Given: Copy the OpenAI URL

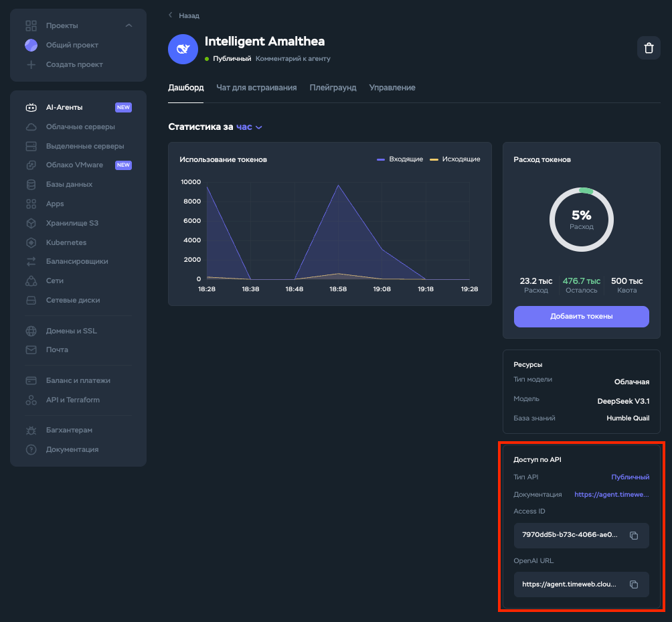Looking at the screenshot, I should pyautogui.click(x=634, y=585).
